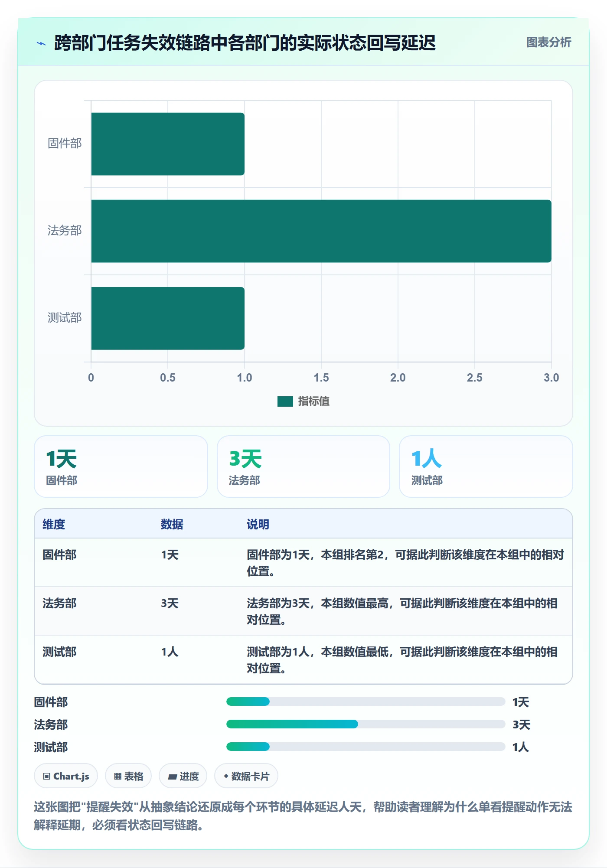
Task: Click the 固件部 progress bar
Action: coord(366,702)
